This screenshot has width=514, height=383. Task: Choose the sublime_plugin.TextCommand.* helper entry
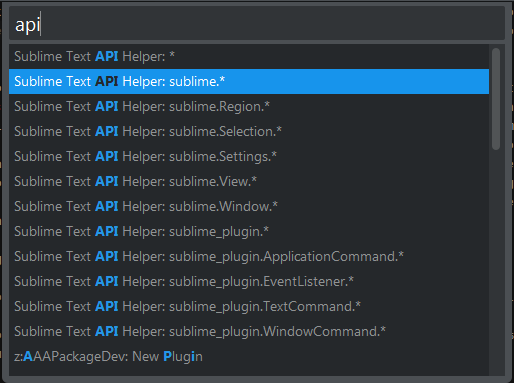pos(249,306)
